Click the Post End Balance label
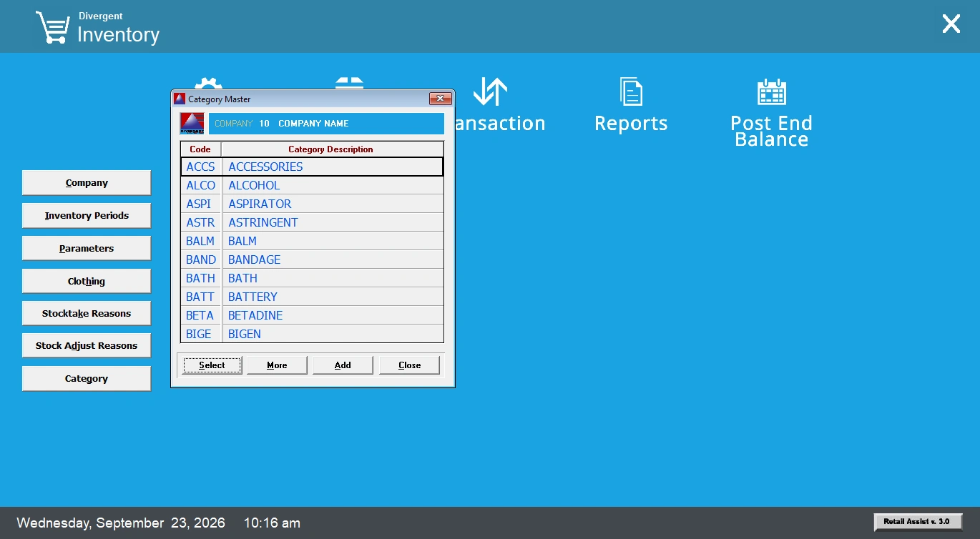Screen dimensions: 980x539 [771, 131]
